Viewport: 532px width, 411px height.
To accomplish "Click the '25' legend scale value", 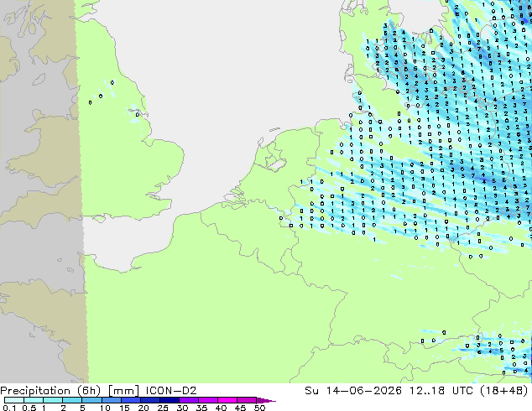I will tap(163, 408).
